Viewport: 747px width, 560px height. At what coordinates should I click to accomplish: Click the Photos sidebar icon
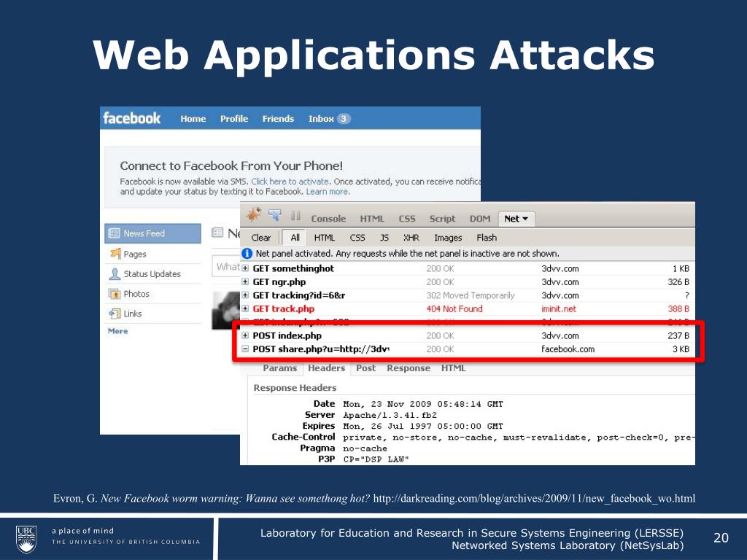115,294
